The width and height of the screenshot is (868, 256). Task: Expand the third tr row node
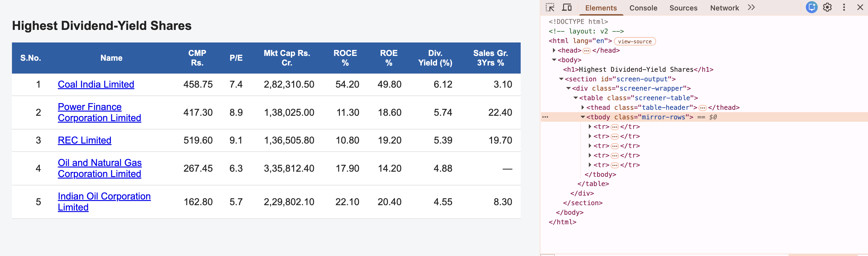click(x=590, y=145)
